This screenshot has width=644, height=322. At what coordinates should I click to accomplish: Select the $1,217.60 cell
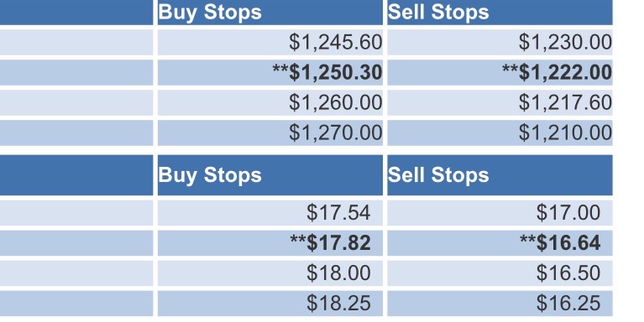[x=500, y=102]
